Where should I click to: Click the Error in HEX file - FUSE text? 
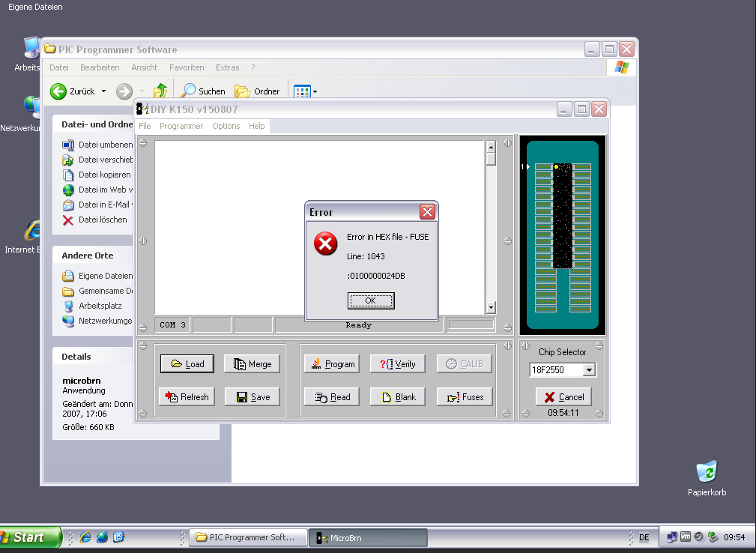(387, 237)
